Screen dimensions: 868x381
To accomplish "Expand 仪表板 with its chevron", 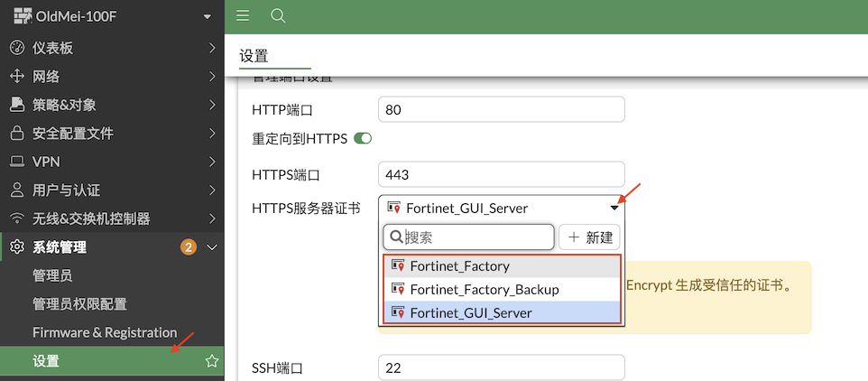I will click(212, 48).
